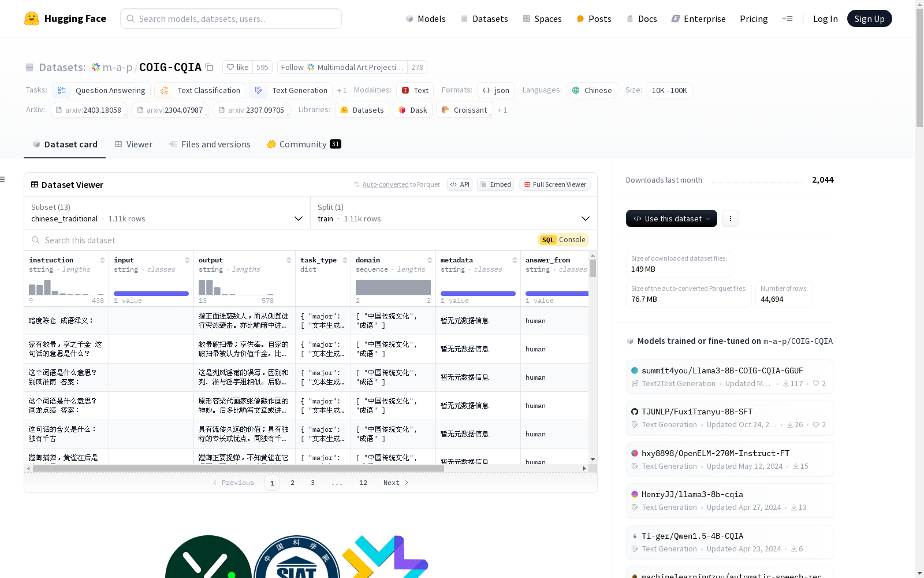Open hxy8898/OpenELM-270M-Instruct-FT model

tap(729, 459)
